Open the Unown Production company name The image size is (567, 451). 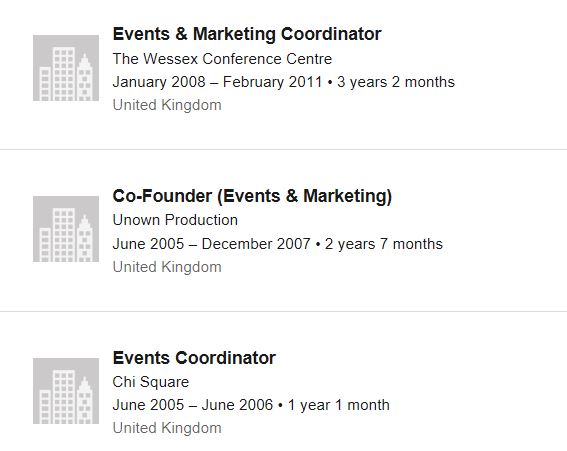pos(175,220)
